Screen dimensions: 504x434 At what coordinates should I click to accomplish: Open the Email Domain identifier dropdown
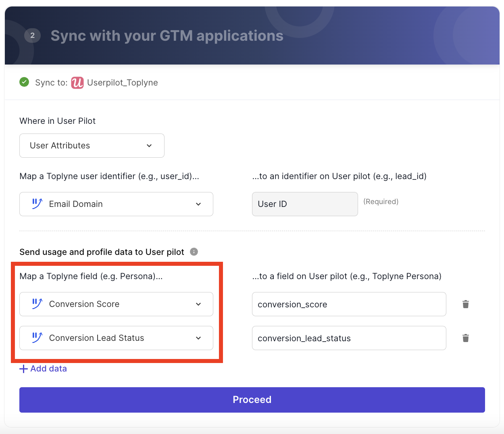116,204
